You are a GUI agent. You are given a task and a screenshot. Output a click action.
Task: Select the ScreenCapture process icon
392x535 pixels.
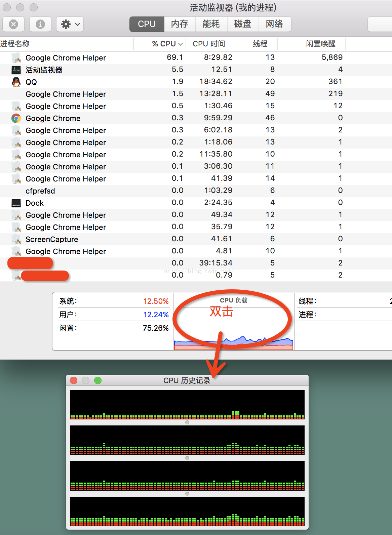coord(16,239)
